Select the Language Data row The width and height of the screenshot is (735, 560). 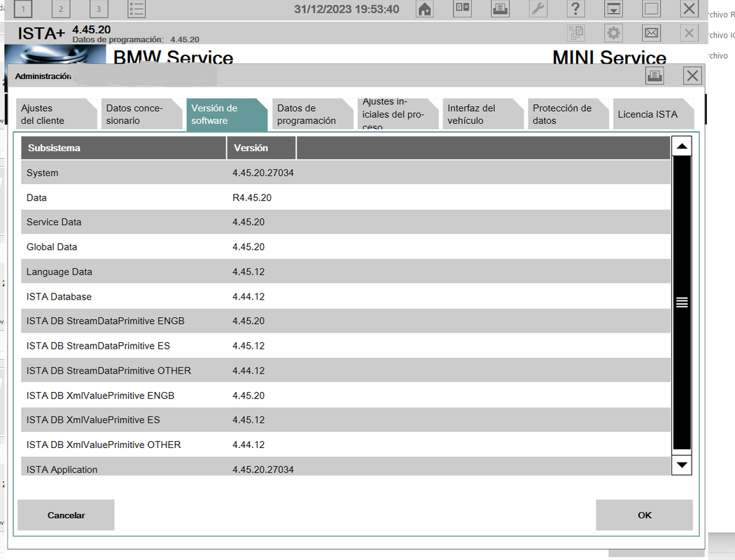[x=346, y=272]
